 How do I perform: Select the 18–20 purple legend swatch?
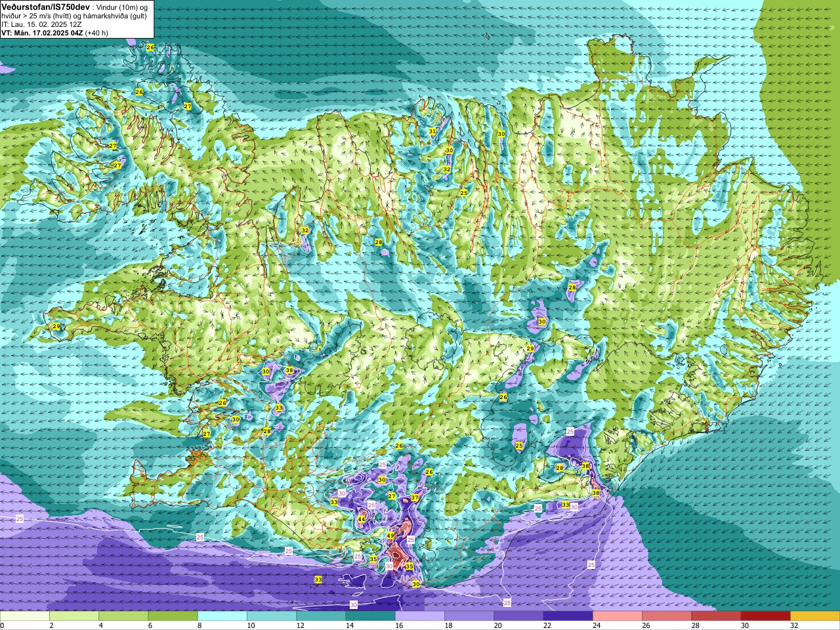[x=469, y=616]
